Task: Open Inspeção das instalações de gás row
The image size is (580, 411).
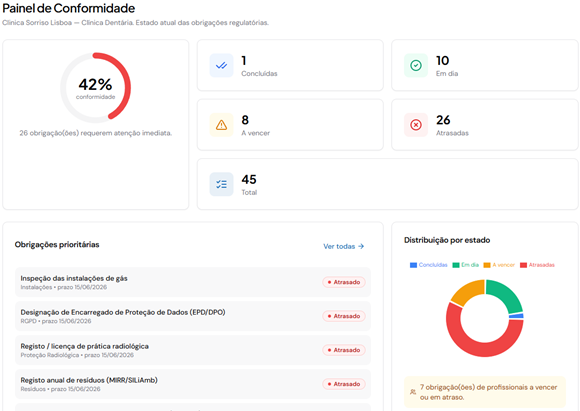Action: (x=193, y=282)
